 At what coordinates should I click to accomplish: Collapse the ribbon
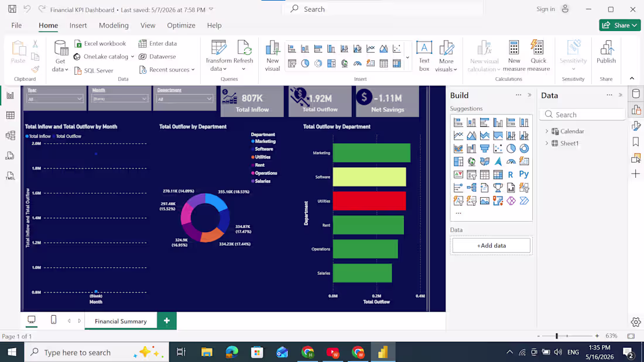[632, 78]
